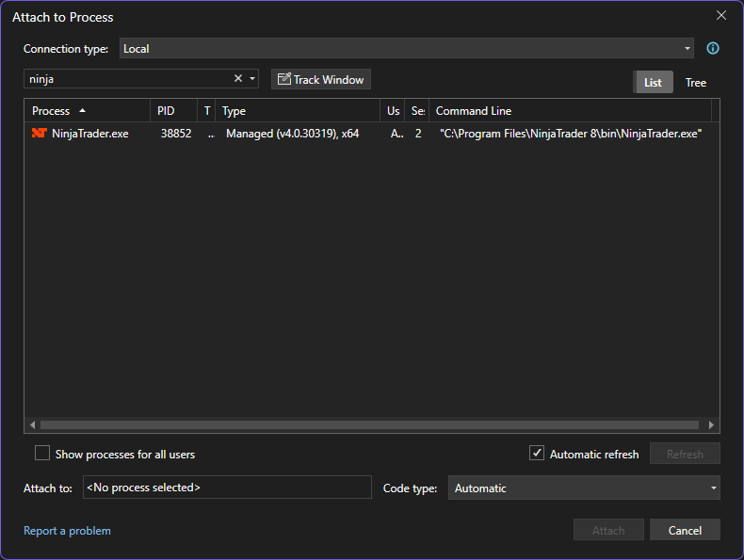The height and width of the screenshot is (560, 744).
Task: Expand the filter search history dropdown arrow
Action: tap(252, 78)
